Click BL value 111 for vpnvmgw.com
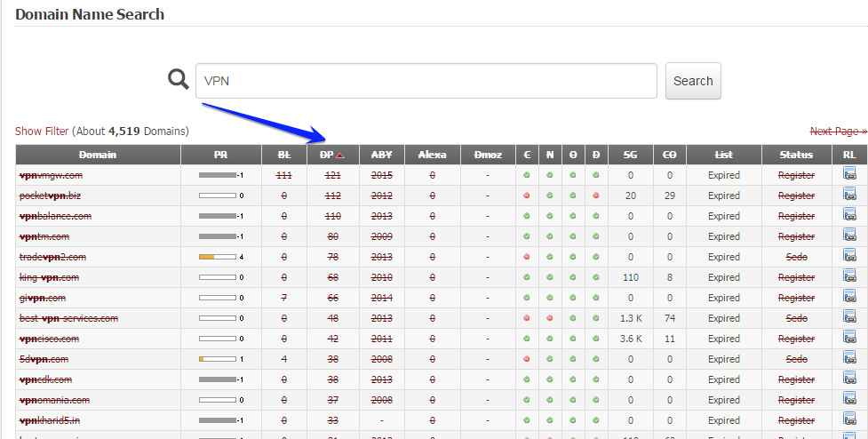This screenshot has height=439, width=868. [284, 175]
